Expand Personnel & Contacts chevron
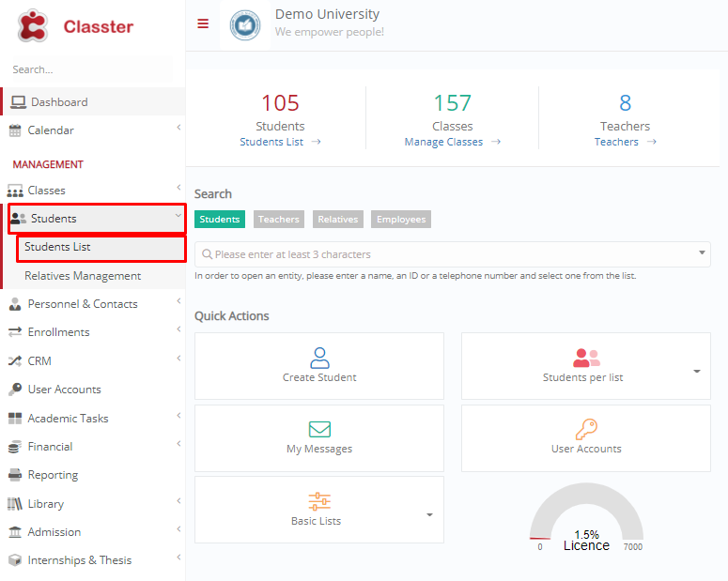 tap(178, 301)
